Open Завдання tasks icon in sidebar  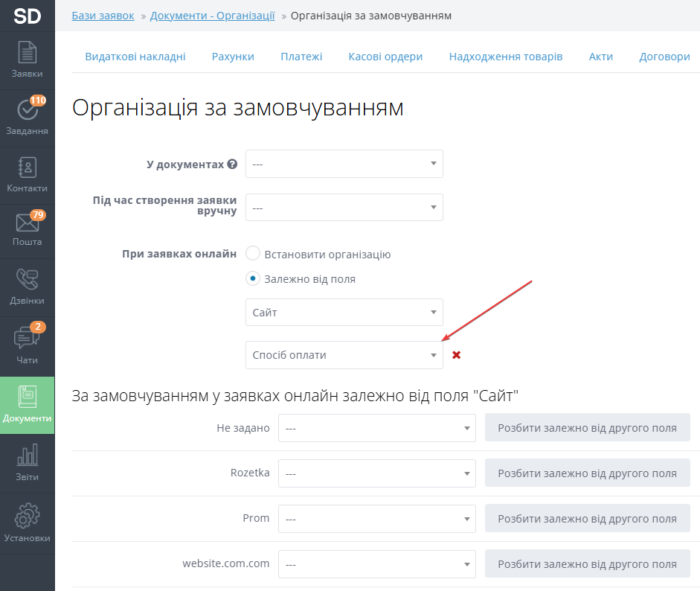(27, 117)
